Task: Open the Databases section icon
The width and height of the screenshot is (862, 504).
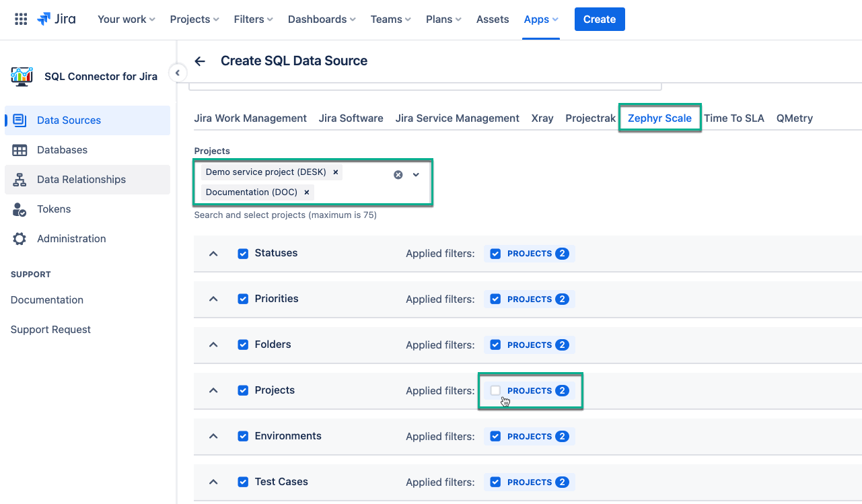Action: (x=21, y=149)
